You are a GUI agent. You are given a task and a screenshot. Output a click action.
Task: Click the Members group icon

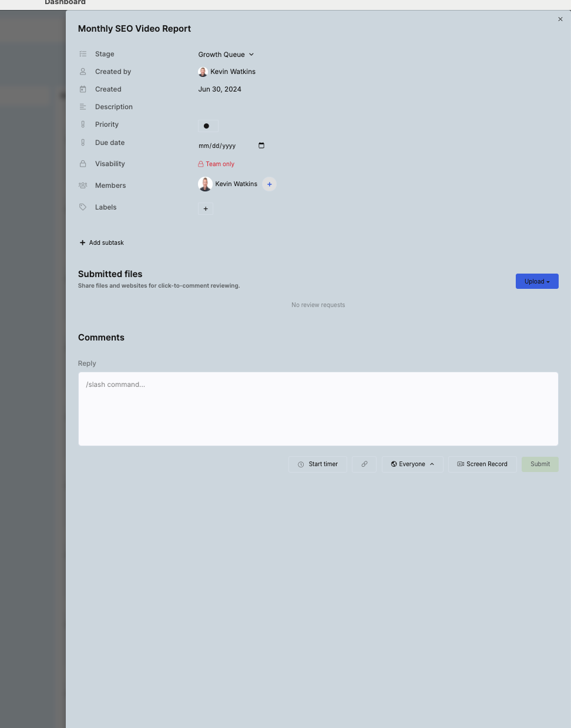(83, 186)
